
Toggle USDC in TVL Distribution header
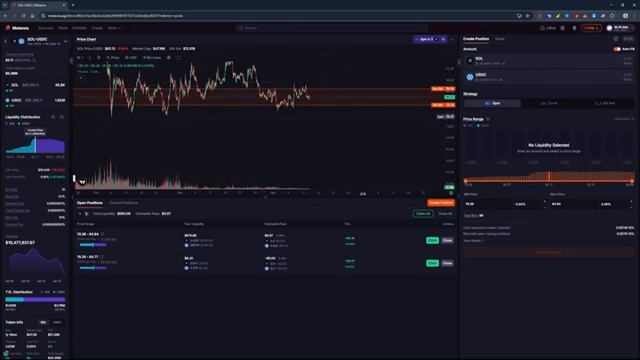click(59, 292)
